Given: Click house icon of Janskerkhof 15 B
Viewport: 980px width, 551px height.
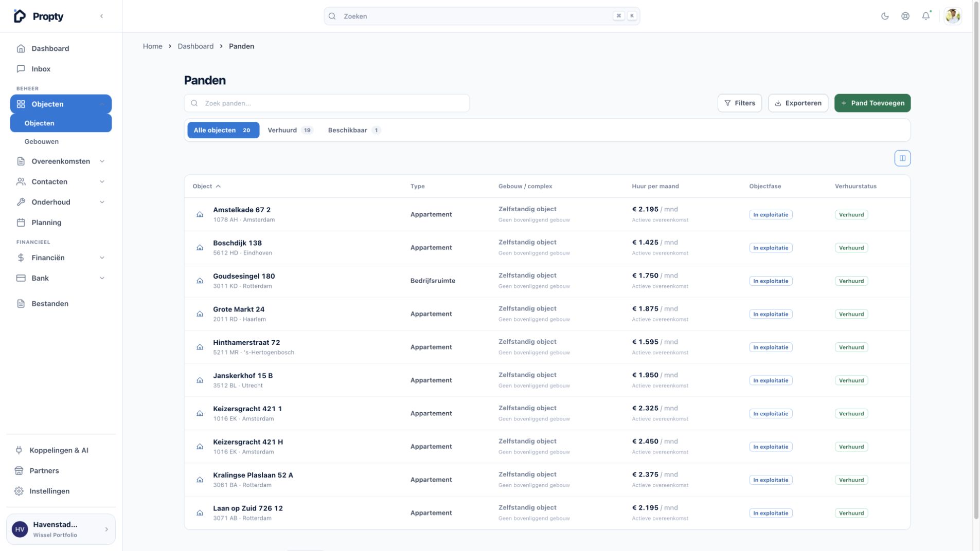Looking at the screenshot, I should 200,380.
